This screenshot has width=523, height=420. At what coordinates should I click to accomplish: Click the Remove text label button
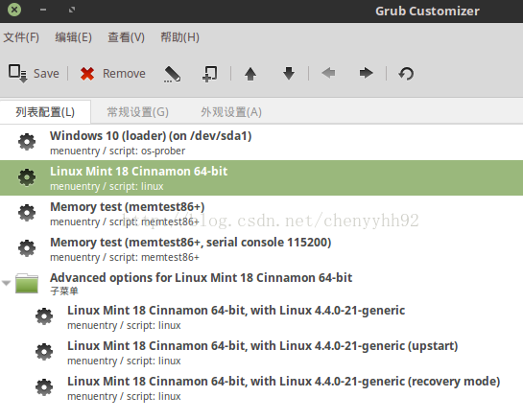click(124, 74)
